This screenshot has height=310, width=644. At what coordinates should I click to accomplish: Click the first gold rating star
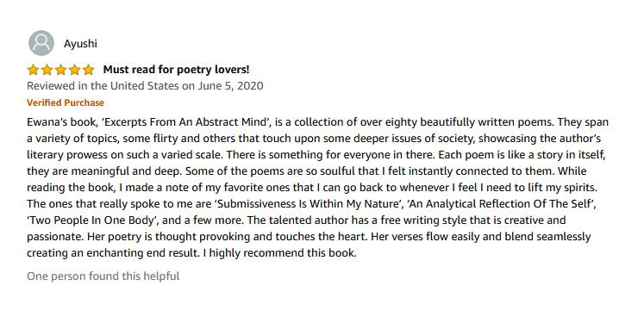point(34,70)
